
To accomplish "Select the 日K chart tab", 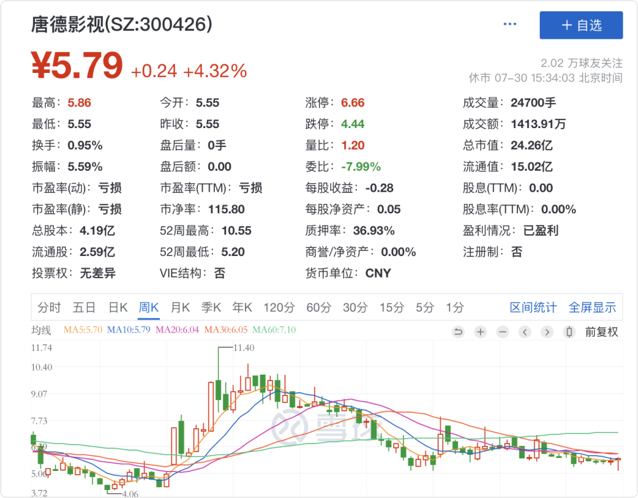I will click(118, 308).
